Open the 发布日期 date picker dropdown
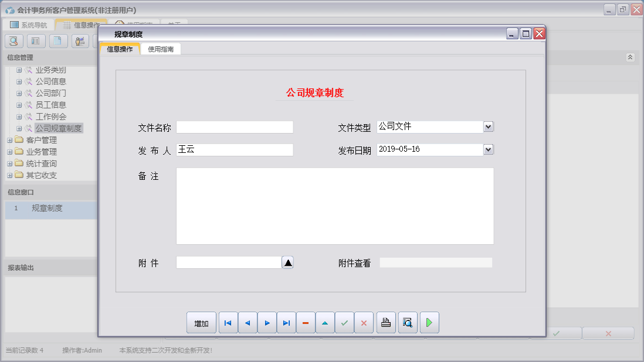644x362 pixels. pos(487,149)
